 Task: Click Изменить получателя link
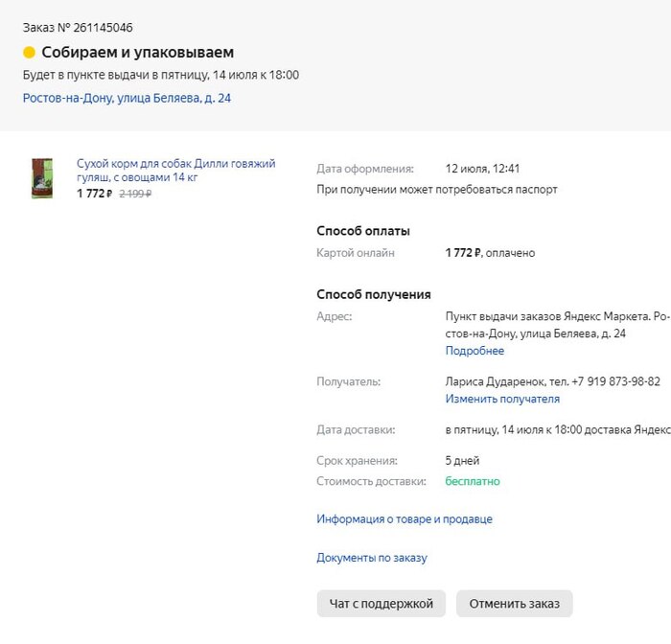[502, 399]
